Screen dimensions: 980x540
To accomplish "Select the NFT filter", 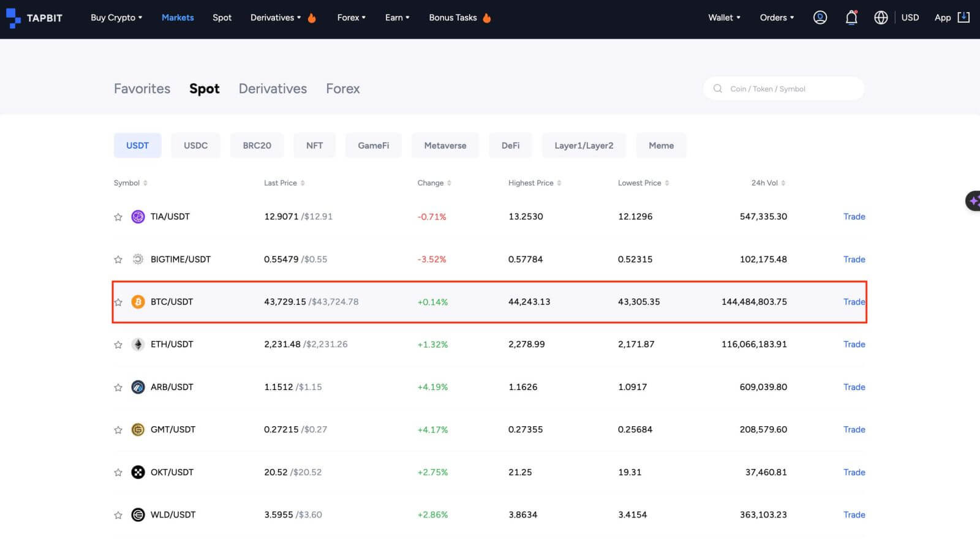I will click(x=315, y=146).
